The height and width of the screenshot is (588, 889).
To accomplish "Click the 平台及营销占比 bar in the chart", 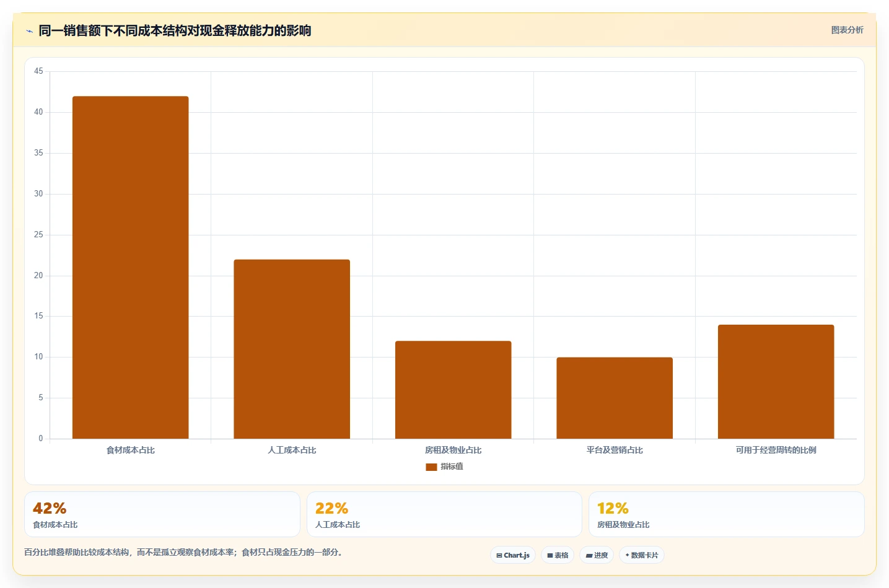I will coord(615,398).
